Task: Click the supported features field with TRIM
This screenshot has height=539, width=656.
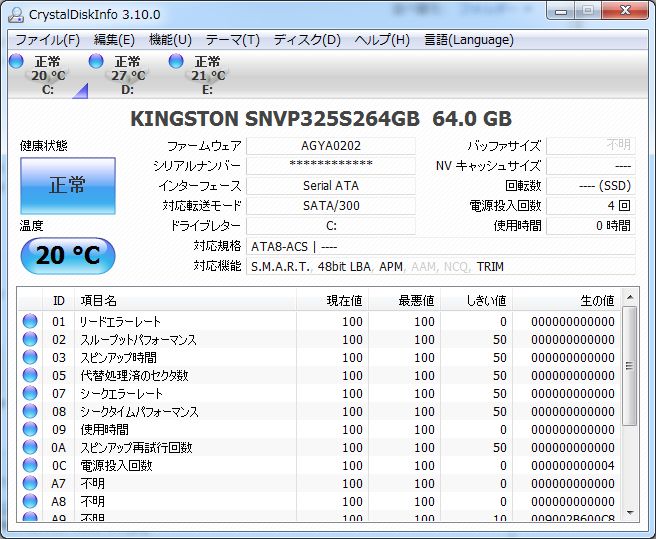Action: pyautogui.click(x=441, y=267)
